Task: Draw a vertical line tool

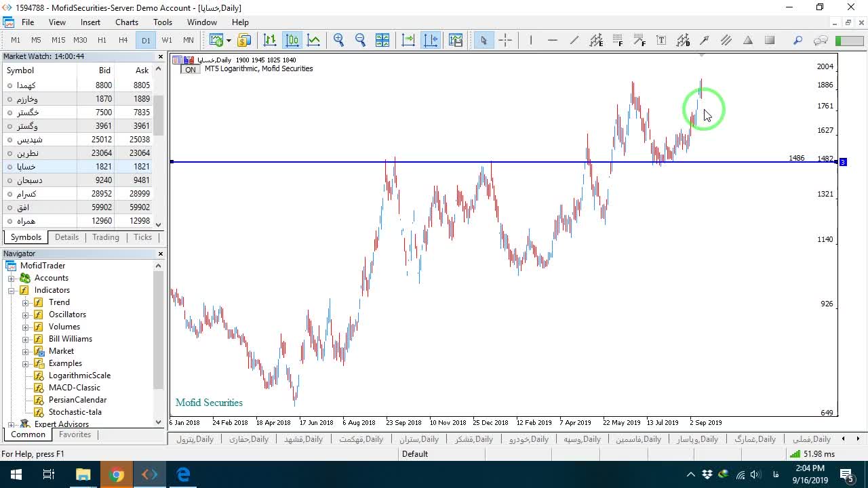Action: [x=531, y=40]
